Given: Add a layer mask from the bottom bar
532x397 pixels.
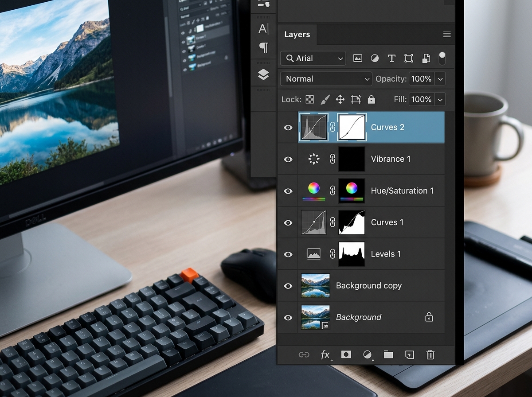Looking at the screenshot, I should 346,354.
